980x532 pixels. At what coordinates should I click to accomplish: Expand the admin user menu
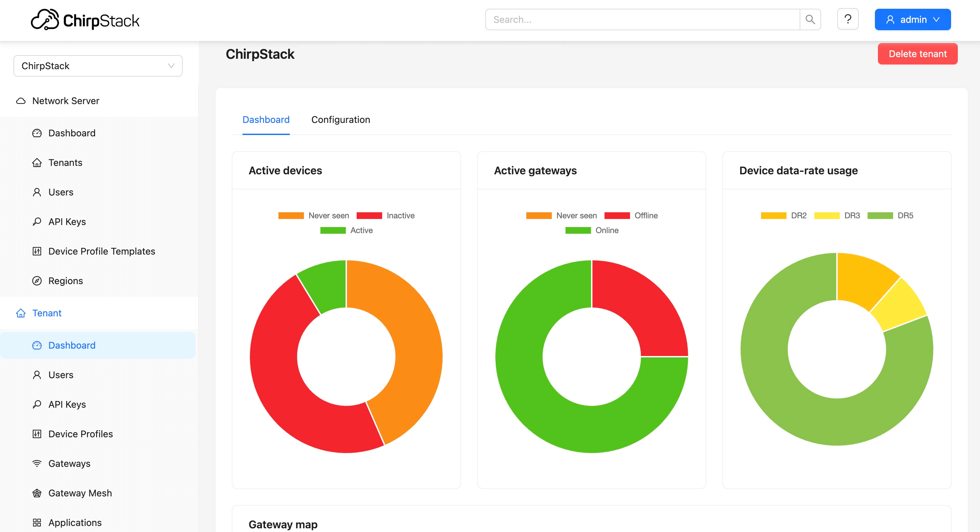912,19
